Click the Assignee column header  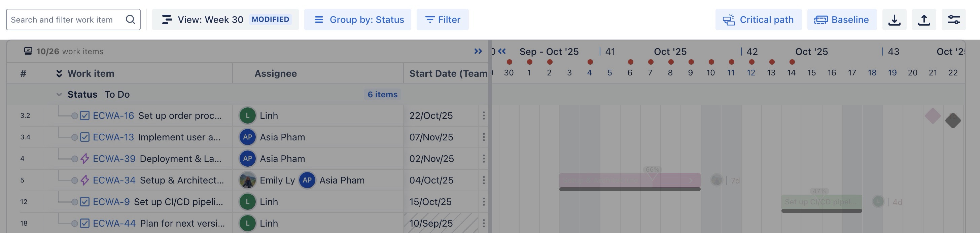275,73
